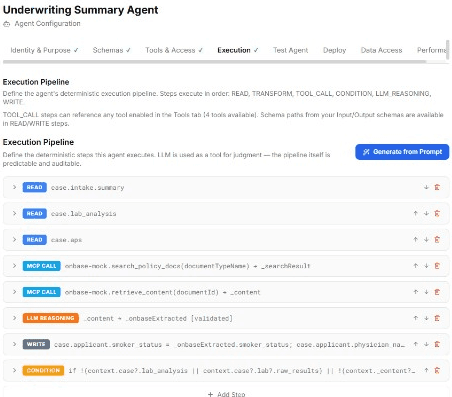
Task: Click the vertical scrollbar near the tabs
Action: 447,50
